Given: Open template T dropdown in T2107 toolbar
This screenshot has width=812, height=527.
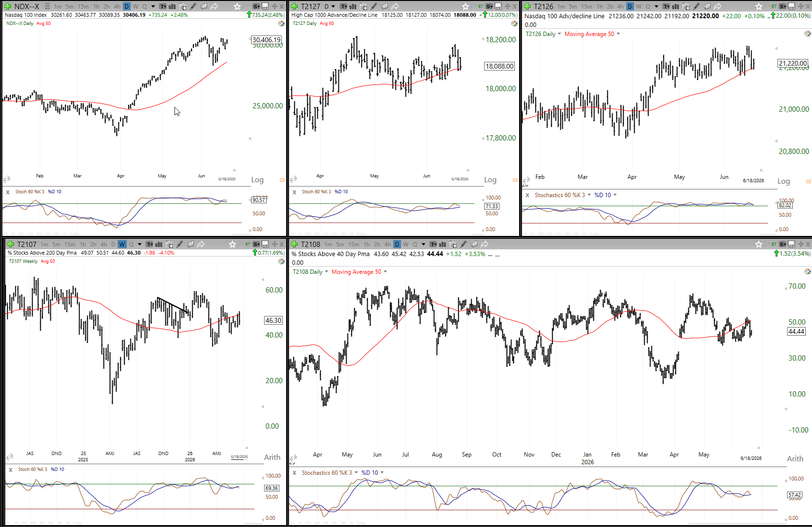Looking at the screenshot, I should [x=150, y=244].
